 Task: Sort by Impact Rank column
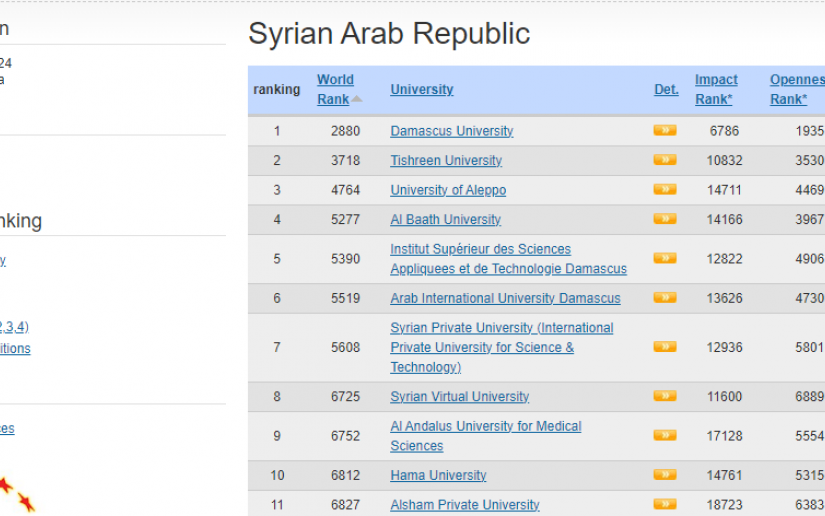tap(716, 89)
